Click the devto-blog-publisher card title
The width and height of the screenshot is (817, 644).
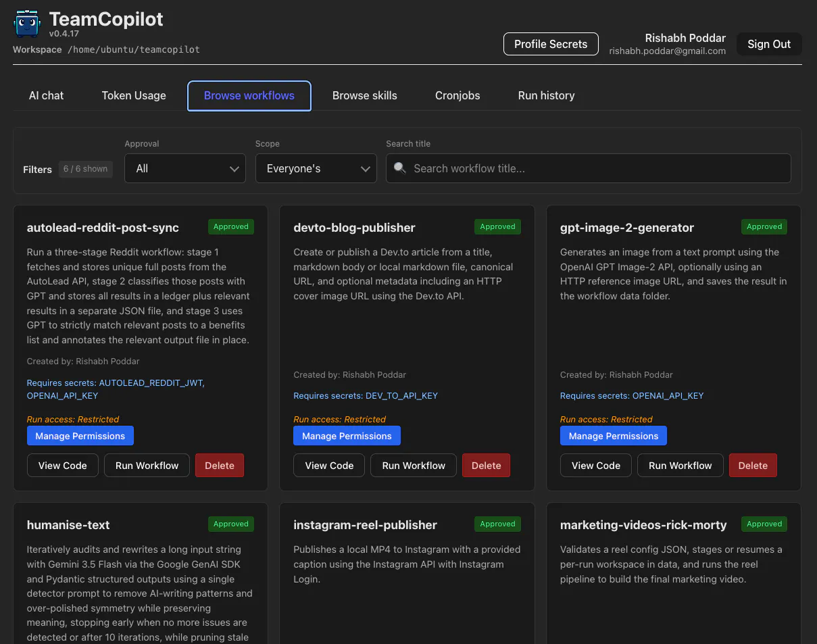[354, 228]
